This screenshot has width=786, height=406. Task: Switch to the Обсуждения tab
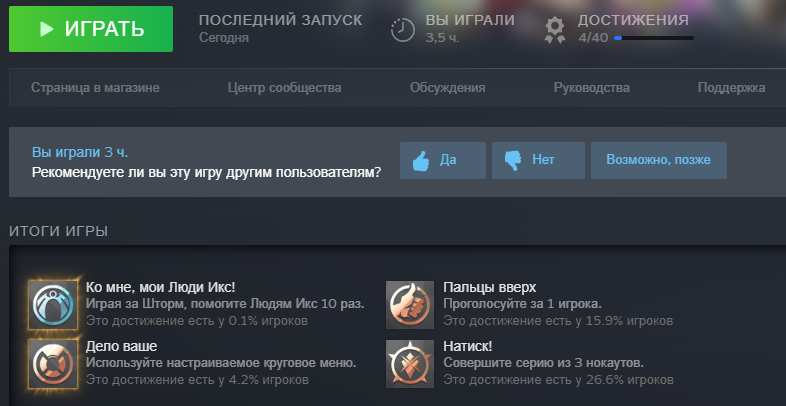[x=448, y=88]
